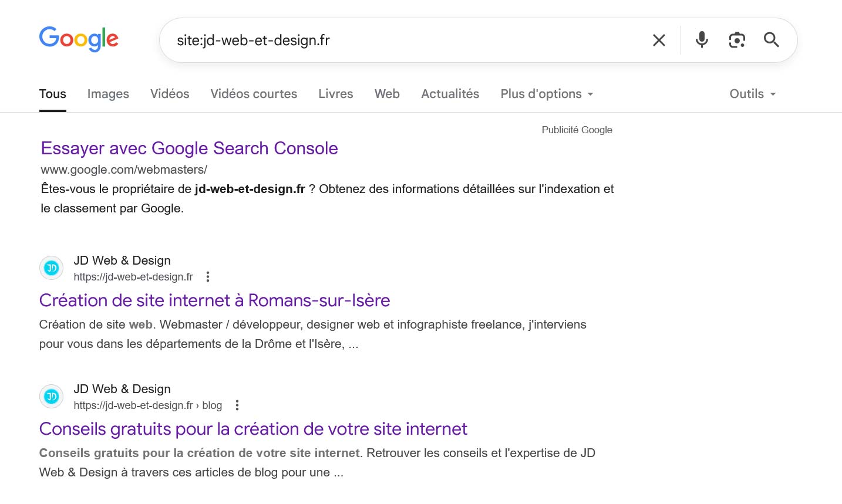
Task: Open Conseils gratuits pour la création result
Action: [253, 429]
